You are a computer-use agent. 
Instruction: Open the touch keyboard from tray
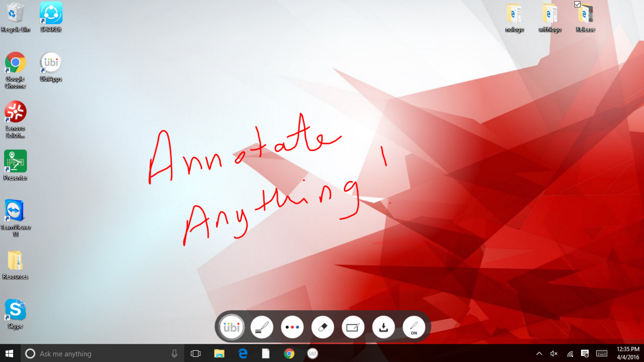point(602,354)
